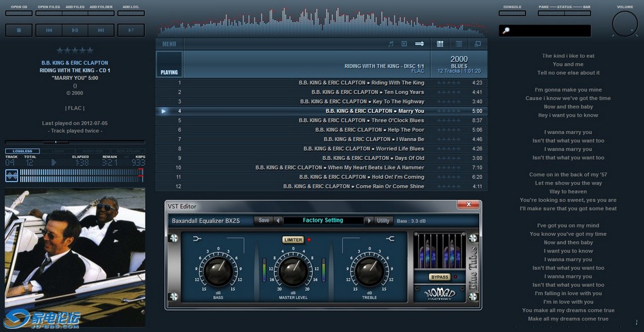Stop playback with the stop button
Image resolution: width=644 pixels, height=332 pixels.
[x=19, y=30]
